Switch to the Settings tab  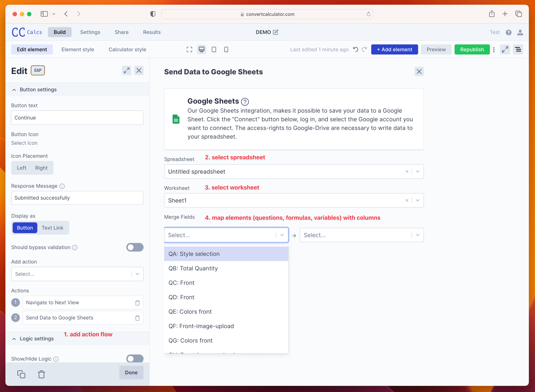pos(90,32)
